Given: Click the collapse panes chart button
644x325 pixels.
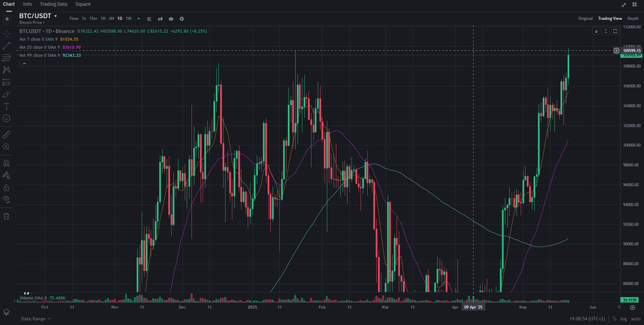Looking at the screenshot, I should [605, 31].
